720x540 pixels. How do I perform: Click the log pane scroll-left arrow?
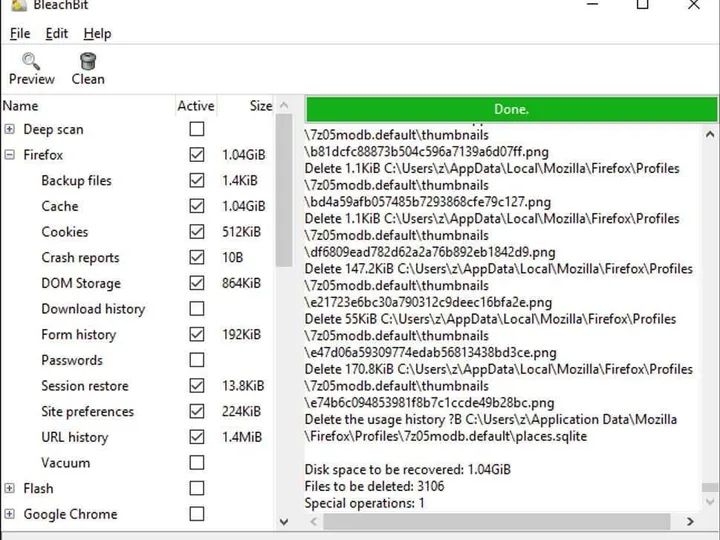pos(314,522)
